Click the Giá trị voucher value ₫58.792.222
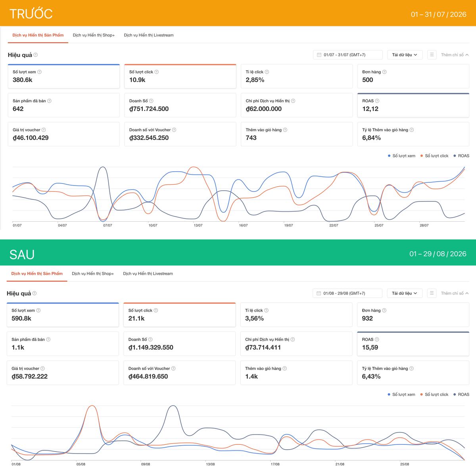 30,377
